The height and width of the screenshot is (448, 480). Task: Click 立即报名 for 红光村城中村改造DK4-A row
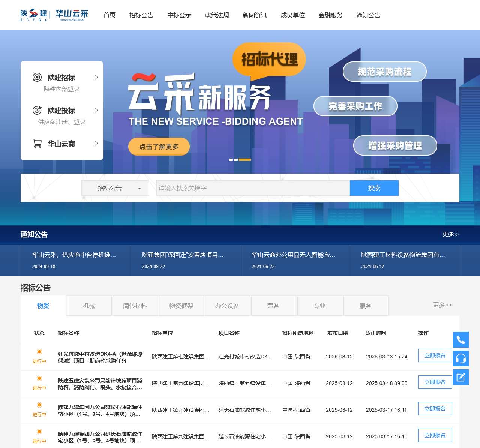click(435, 355)
